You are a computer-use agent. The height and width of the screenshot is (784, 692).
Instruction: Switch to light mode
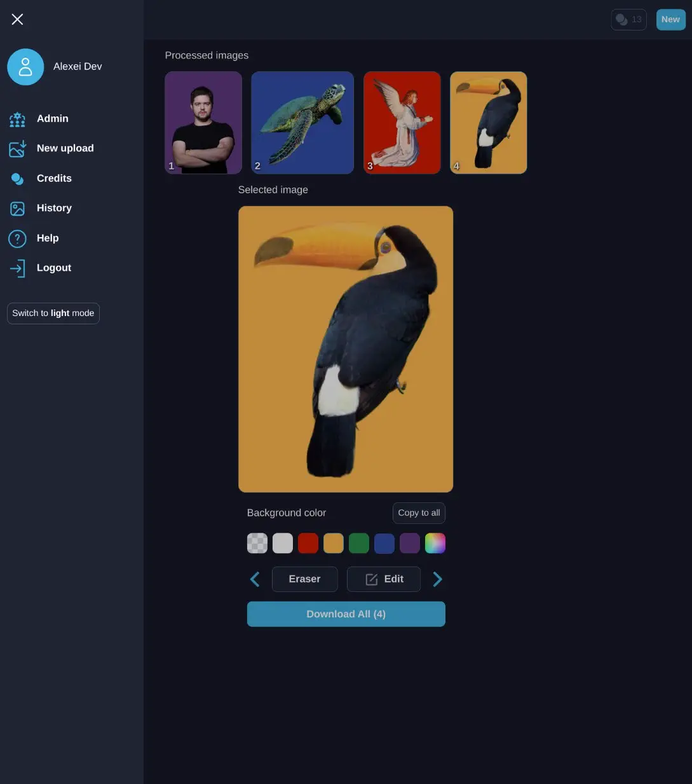(53, 313)
